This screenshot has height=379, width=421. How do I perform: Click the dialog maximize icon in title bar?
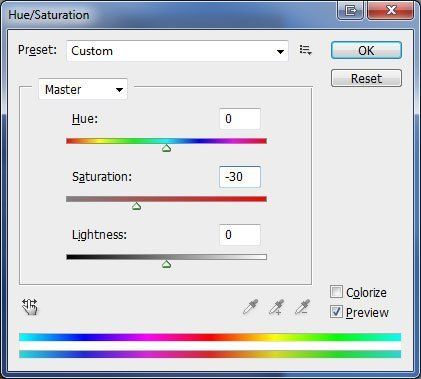pyautogui.click(x=350, y=11)
